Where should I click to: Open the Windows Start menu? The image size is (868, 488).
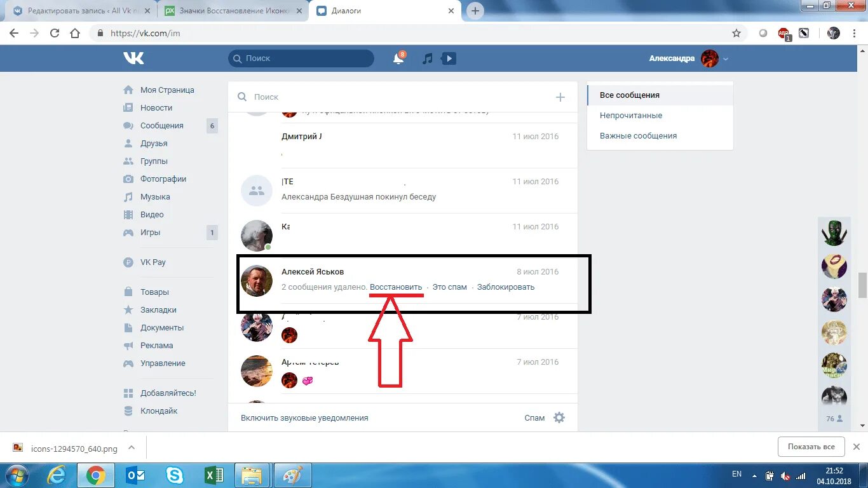[x=17, y=475]
